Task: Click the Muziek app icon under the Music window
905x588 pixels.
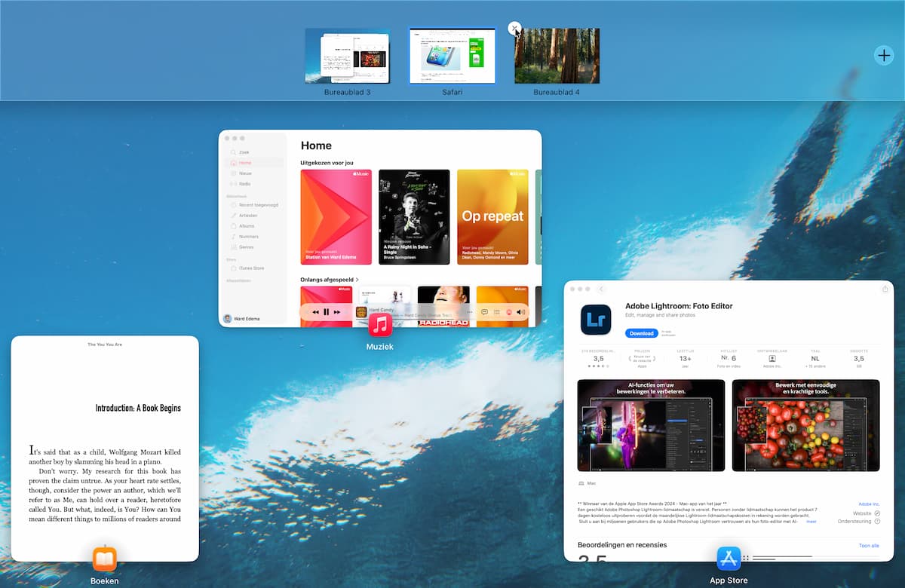Action: coord(380,325)
